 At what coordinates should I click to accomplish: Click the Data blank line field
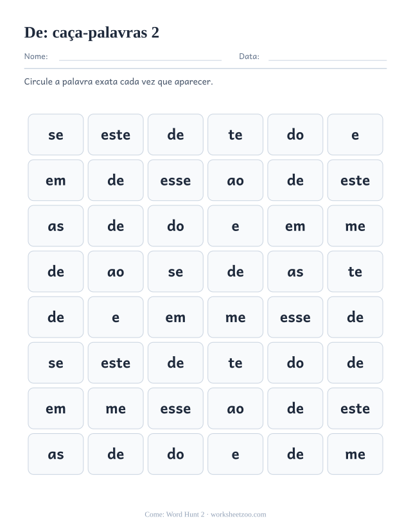point(328,56)
